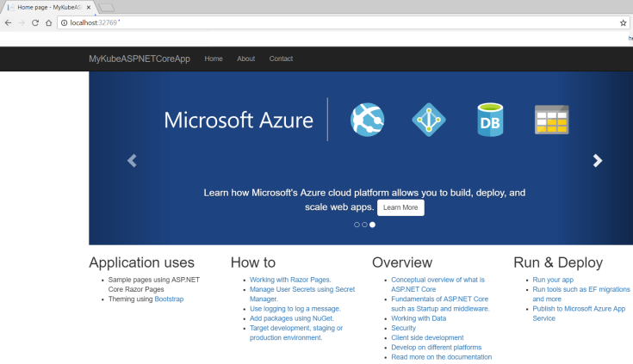Open Run tools such as EF migrations link
Viewport: 633px width, 364px height.
point(581,294)
